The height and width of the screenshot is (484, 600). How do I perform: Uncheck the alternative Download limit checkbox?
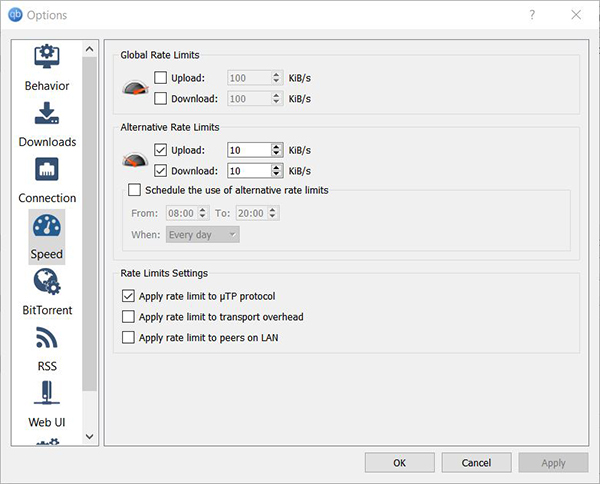click(160, 171)
